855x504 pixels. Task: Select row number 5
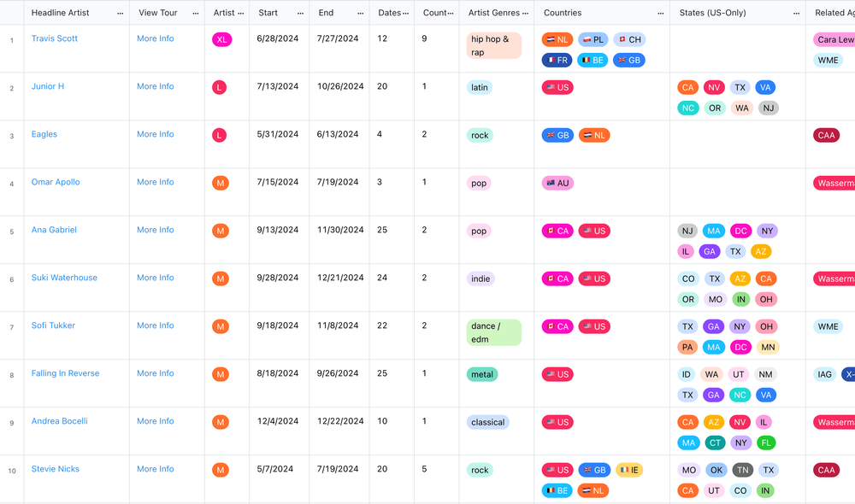11,231
